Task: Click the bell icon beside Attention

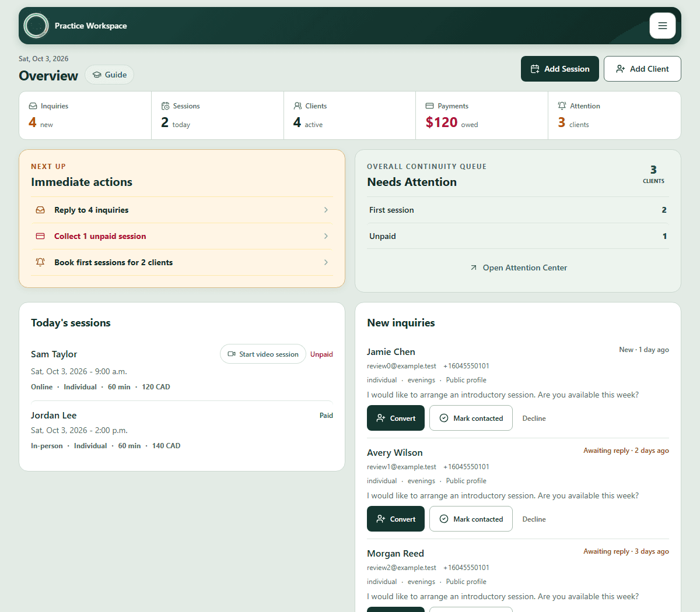Action: point(562,106)
